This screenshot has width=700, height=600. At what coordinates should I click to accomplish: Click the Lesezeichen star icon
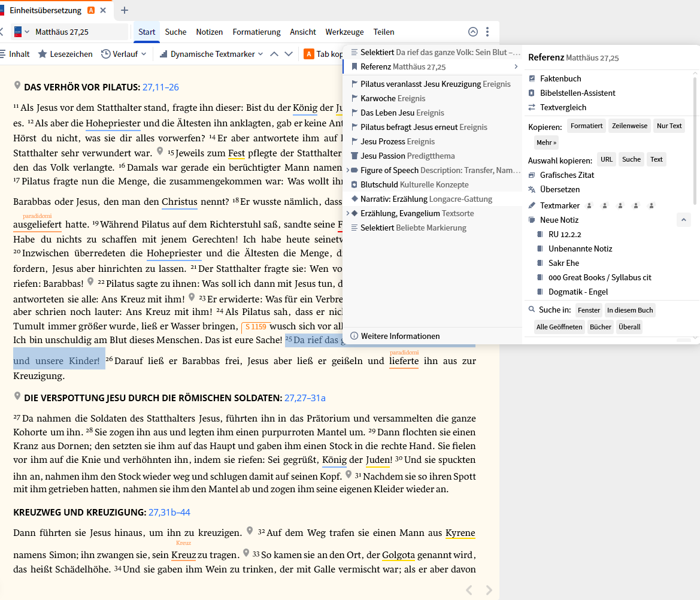43,54
